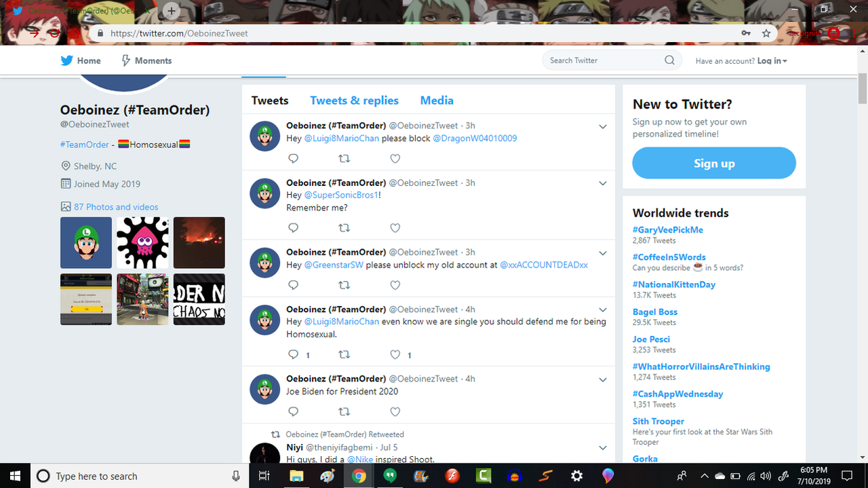
Task: Open the Bagel Boss trend
Action: coord(655,312)
